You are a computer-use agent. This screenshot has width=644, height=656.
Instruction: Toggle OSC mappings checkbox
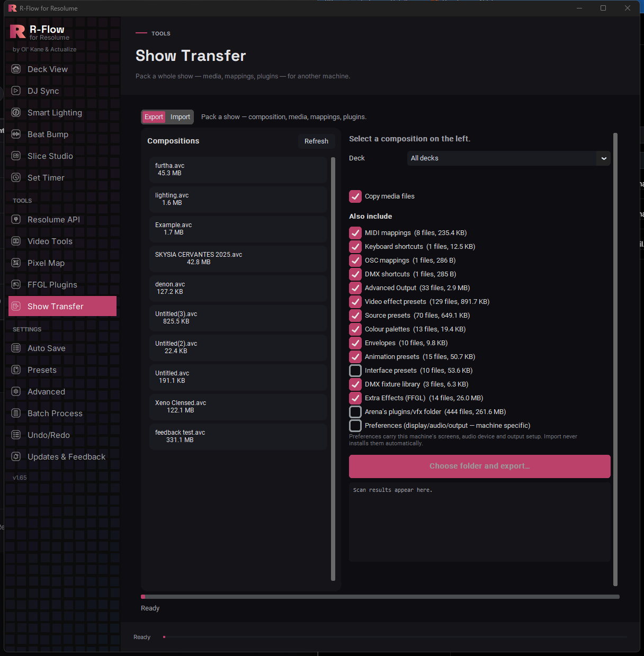coord(355,260)
